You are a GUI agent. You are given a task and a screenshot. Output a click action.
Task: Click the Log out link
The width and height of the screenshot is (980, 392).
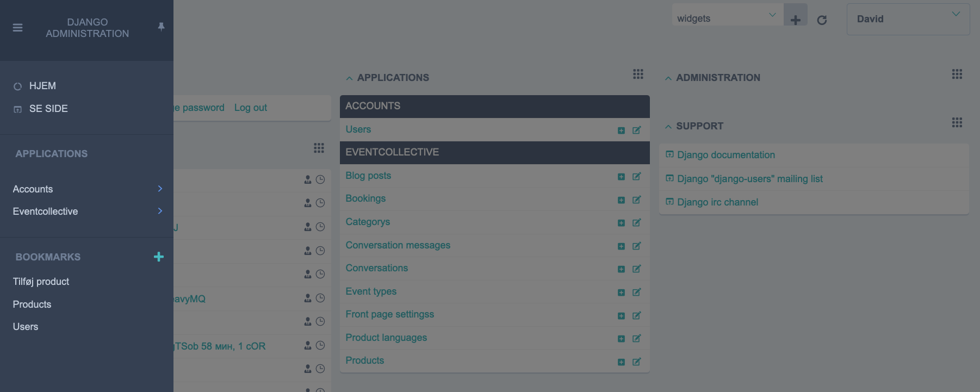click(x=250, y=108)
